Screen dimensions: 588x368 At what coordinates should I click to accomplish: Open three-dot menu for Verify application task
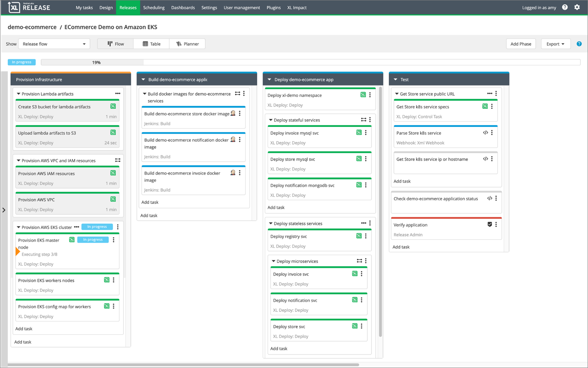tap(496, 225)
